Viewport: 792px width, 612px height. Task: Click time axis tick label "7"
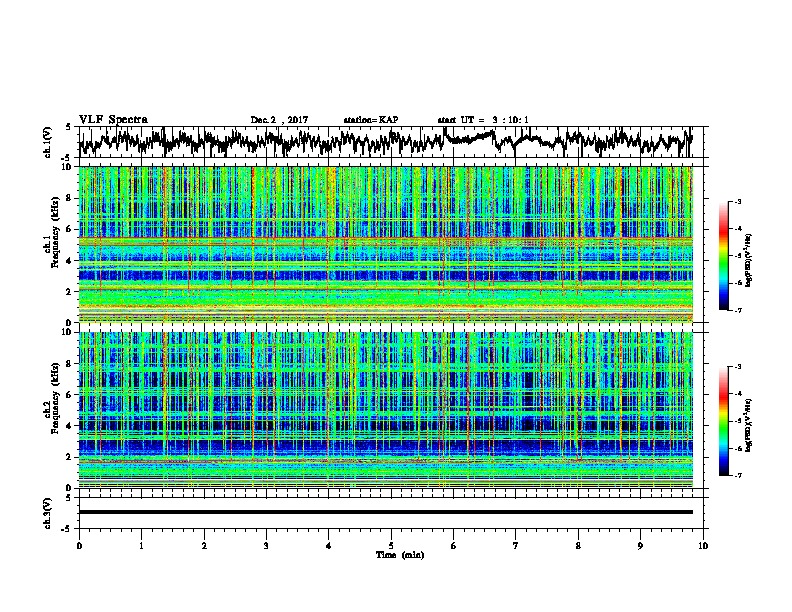coord(516,546)
